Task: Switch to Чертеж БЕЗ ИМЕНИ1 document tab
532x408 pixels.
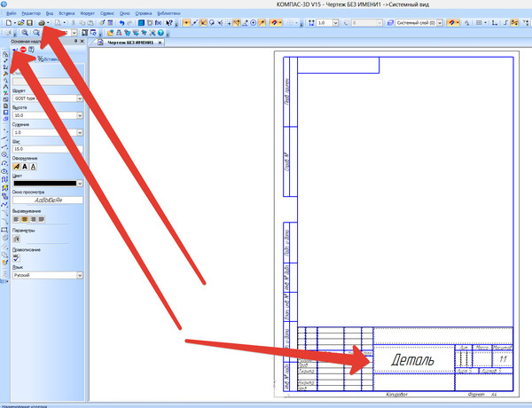Action: click(x=130, y=43)
